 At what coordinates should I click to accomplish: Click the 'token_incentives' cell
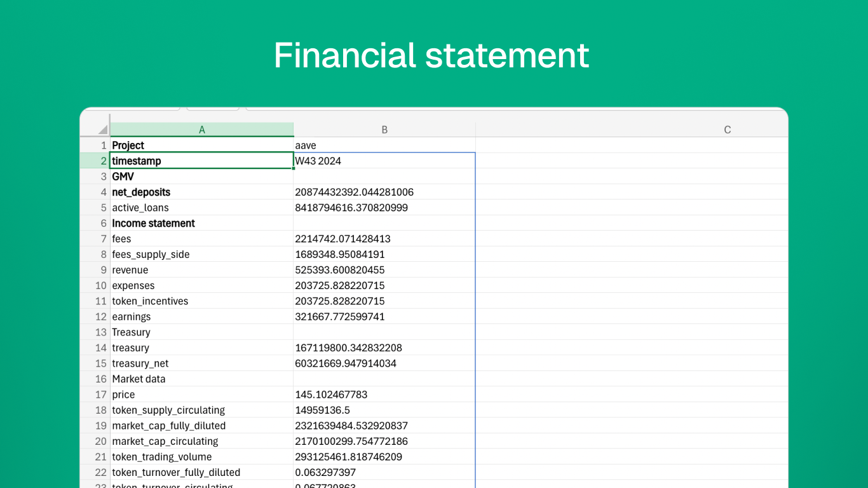202,301
